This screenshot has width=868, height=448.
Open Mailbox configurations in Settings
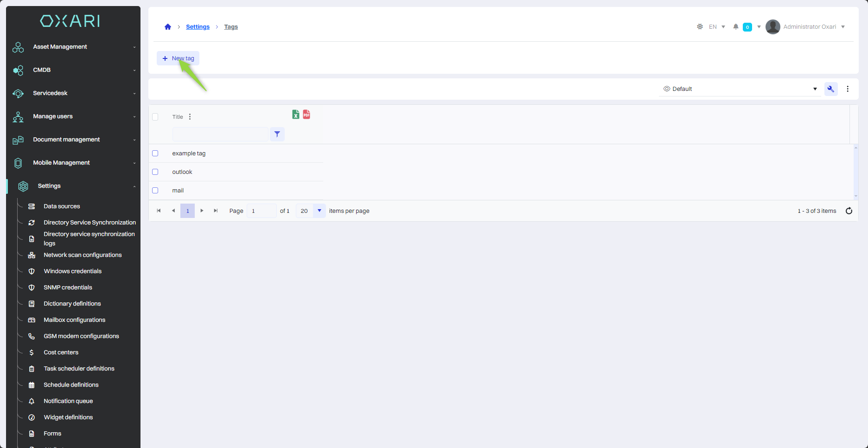pos(74,320)
